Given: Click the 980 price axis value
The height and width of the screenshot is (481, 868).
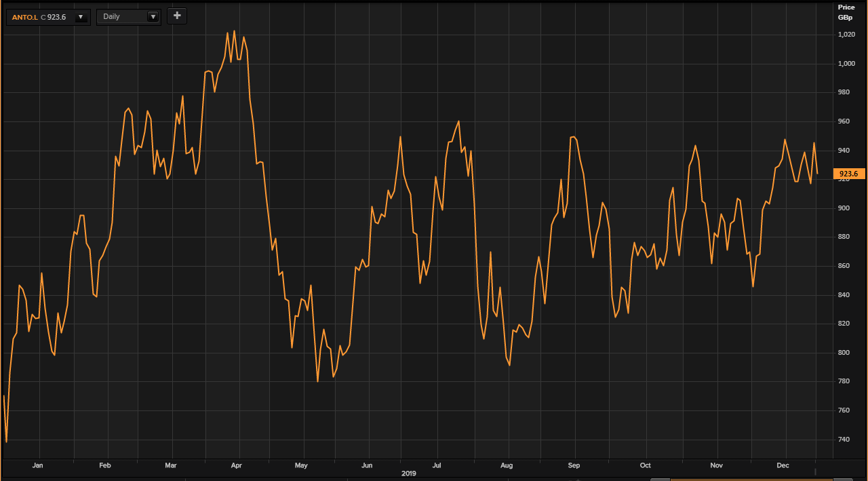Looking at the screenshot, I should tap(844, 92).
